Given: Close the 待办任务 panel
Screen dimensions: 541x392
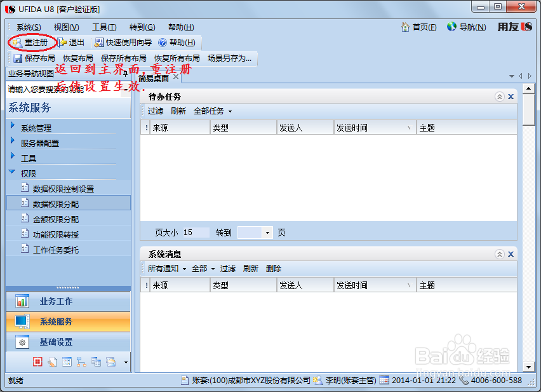Looking at the screenshot, I should pyautogui.click(x=511, y=97).
